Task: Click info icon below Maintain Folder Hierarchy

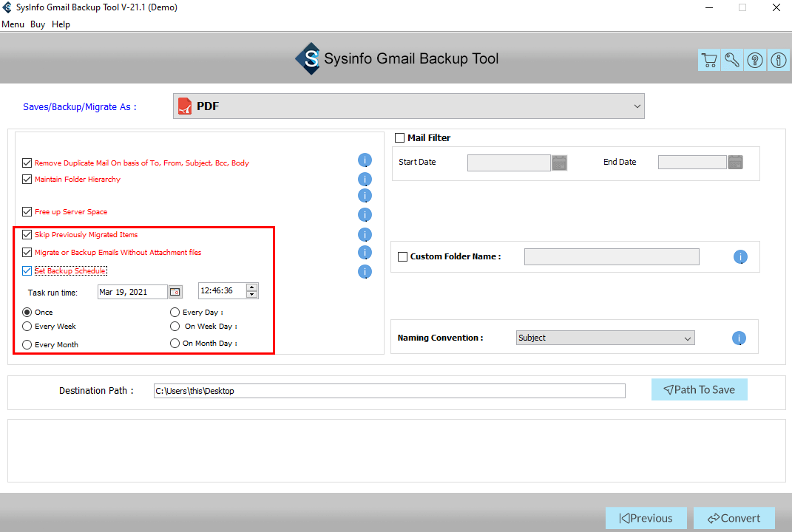Action: 365,195
